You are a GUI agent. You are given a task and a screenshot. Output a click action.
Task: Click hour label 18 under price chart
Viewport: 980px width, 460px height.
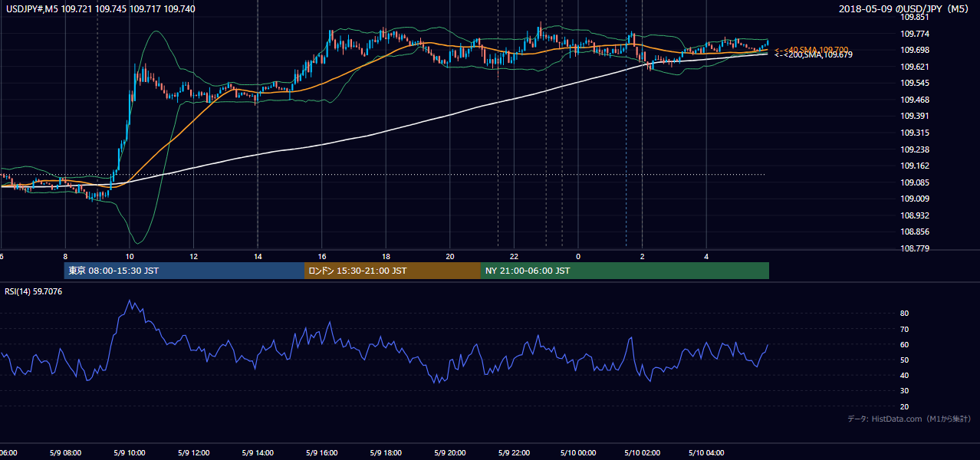click(x=386, y=256)
